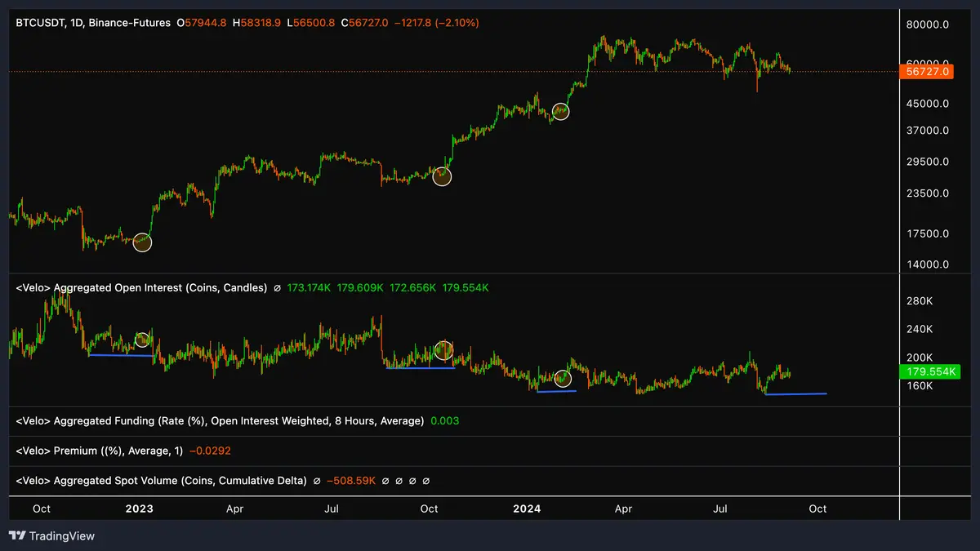Viewport: 980px width, 551px height.
Task: Click the open interest value 172.656K
Action: click(x=412, y=288)
